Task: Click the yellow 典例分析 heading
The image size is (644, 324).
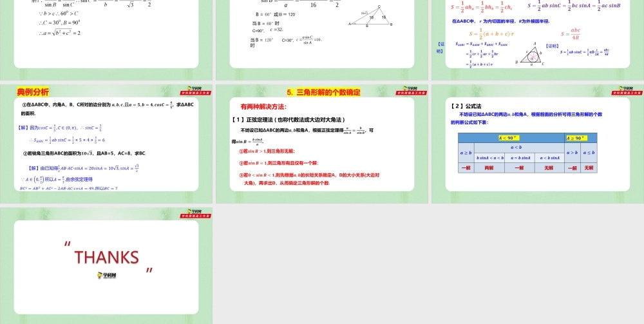Action: pyautogui.click(x=33, y=91)
